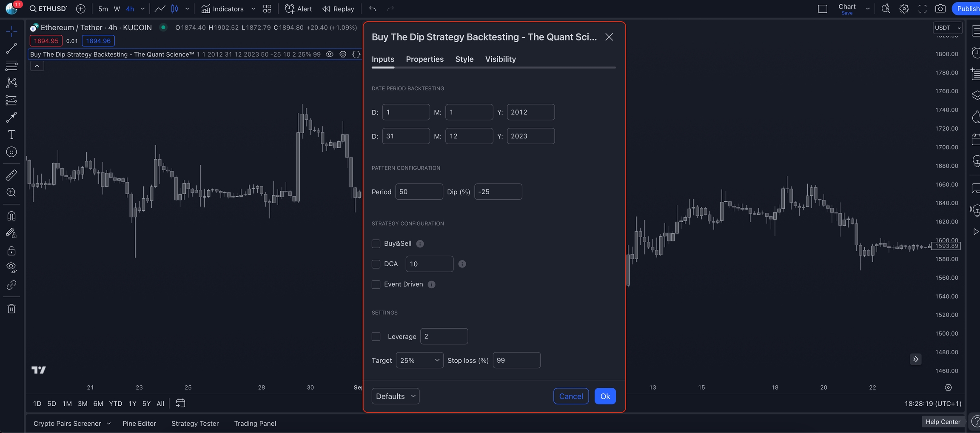
Task: Click the Cancel button
Action: click(x=571, y=396)
